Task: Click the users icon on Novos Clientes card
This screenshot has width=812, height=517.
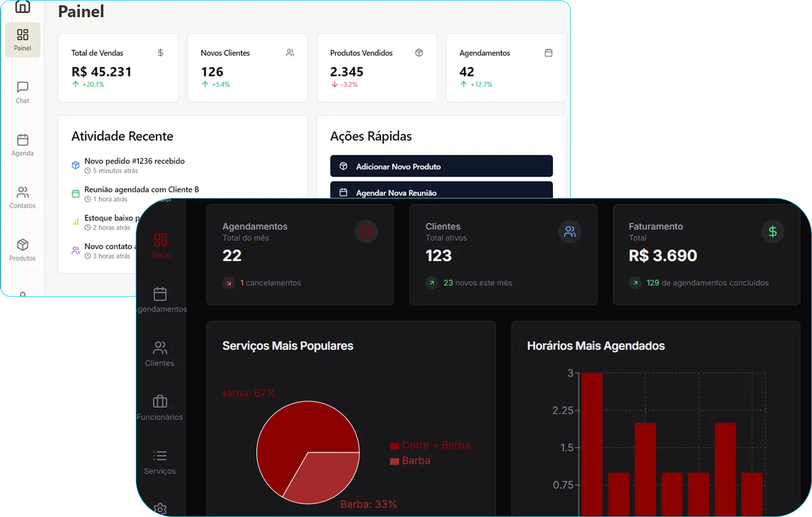Action: tap(290, 53)
